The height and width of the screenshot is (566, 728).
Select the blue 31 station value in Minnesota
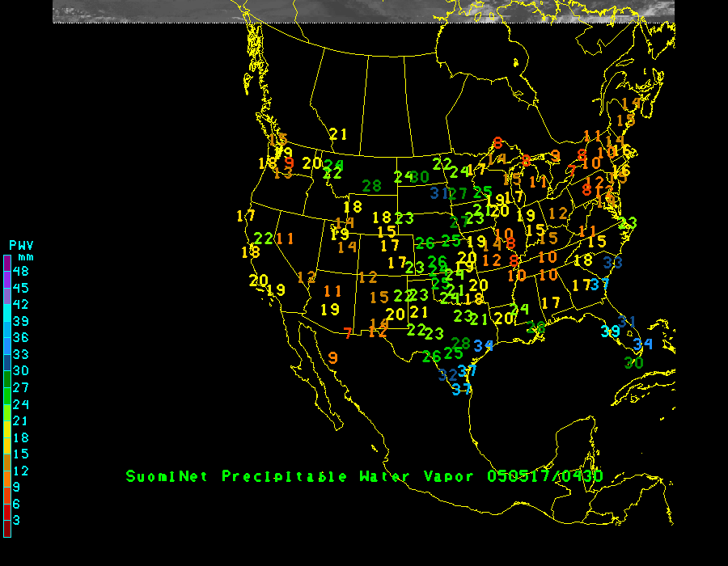[x=438, y=193]
